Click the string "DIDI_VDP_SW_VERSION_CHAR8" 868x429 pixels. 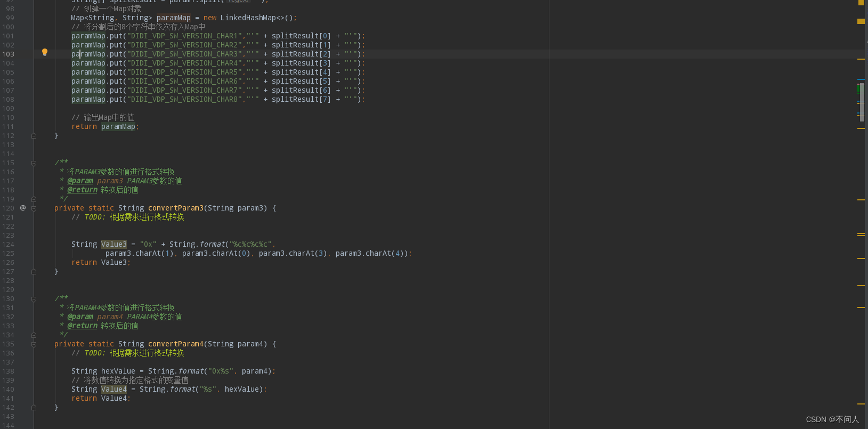click(184, 99)
